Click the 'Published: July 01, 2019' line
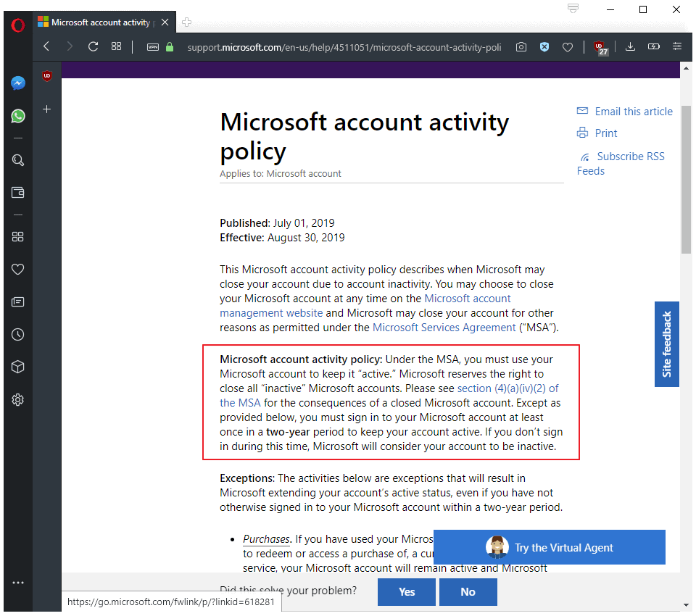 click(x=277, y=222)
